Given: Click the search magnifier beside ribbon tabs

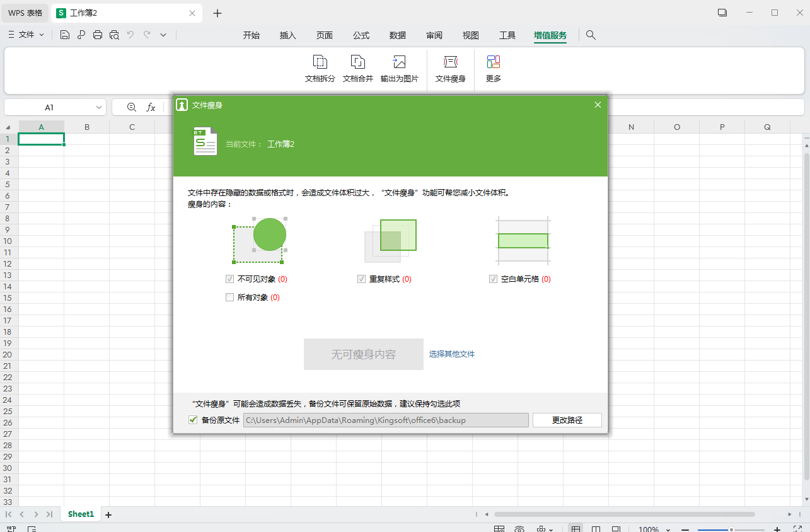Looking at the screenshot, I should pos(590,35).
